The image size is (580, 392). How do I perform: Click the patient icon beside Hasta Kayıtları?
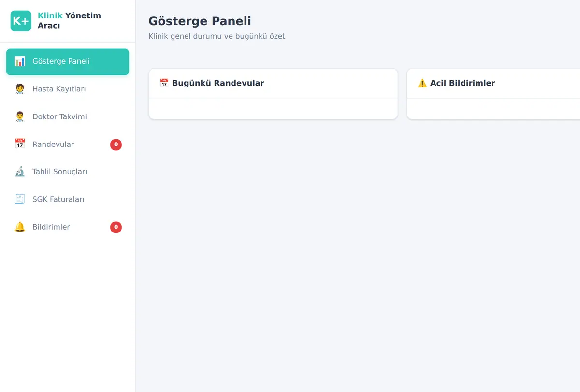pos(20,89)
